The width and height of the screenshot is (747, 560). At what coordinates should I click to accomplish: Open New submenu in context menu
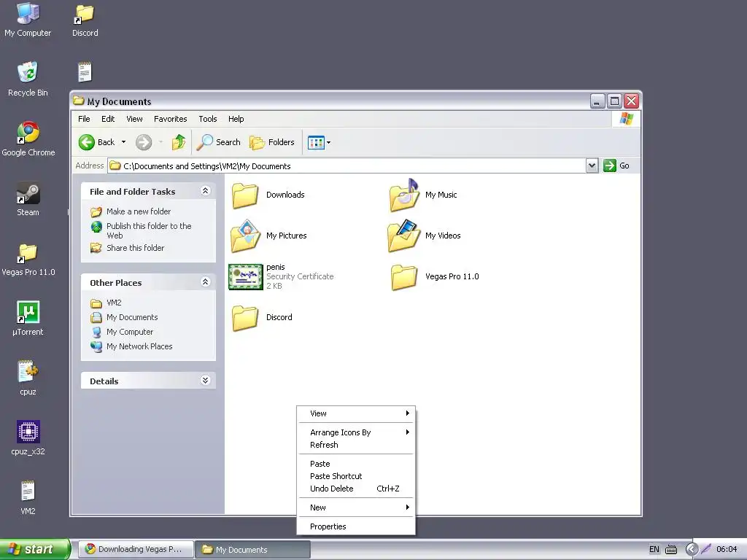click(x=356, y=507)
